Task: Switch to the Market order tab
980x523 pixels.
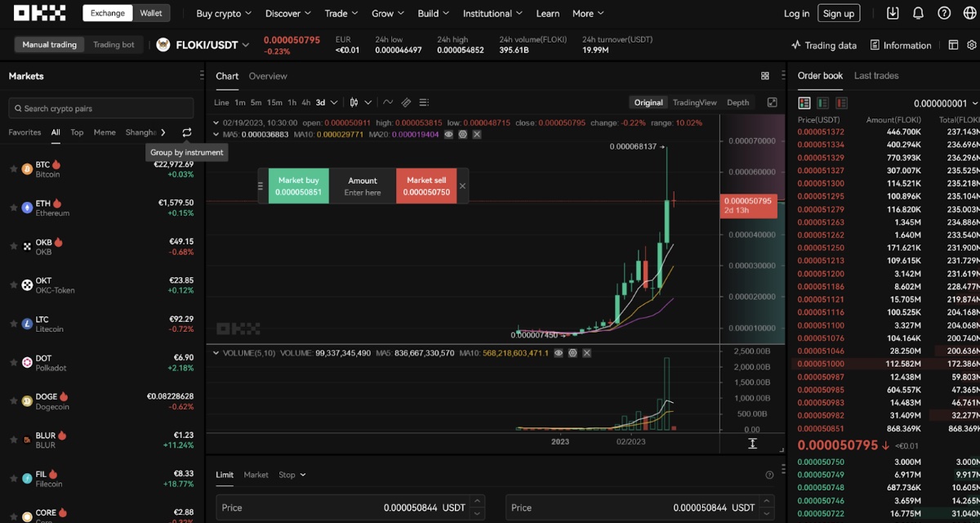Action: click(x=256, y=475)
